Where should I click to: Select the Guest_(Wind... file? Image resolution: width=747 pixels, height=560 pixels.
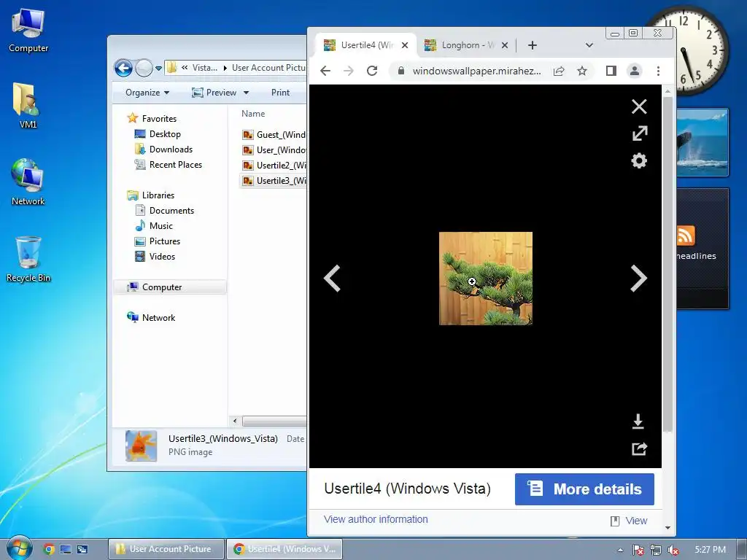click(274, 135)
